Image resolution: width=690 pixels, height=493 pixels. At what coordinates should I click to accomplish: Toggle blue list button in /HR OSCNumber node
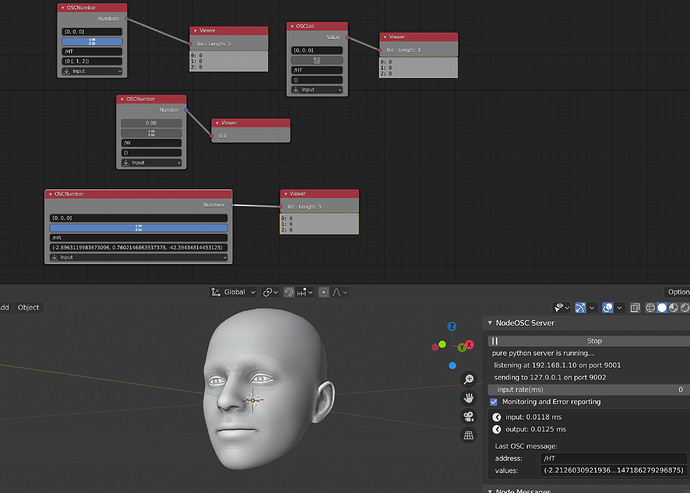point(139,228)
